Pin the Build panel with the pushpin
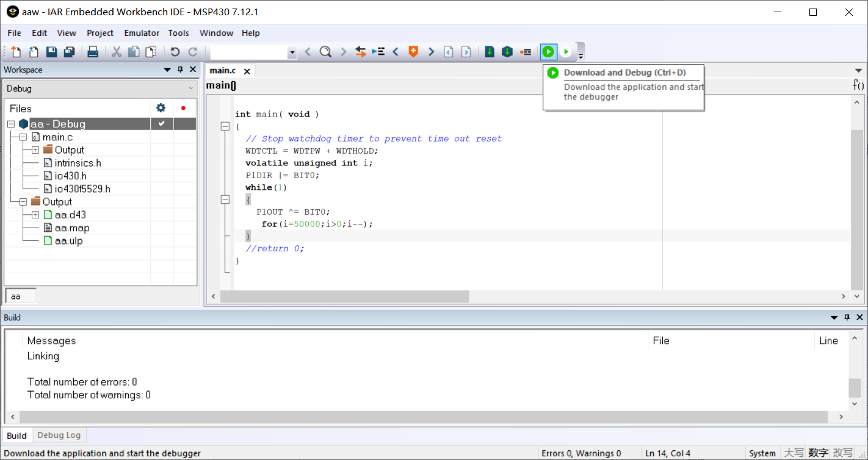 [847, 317]
